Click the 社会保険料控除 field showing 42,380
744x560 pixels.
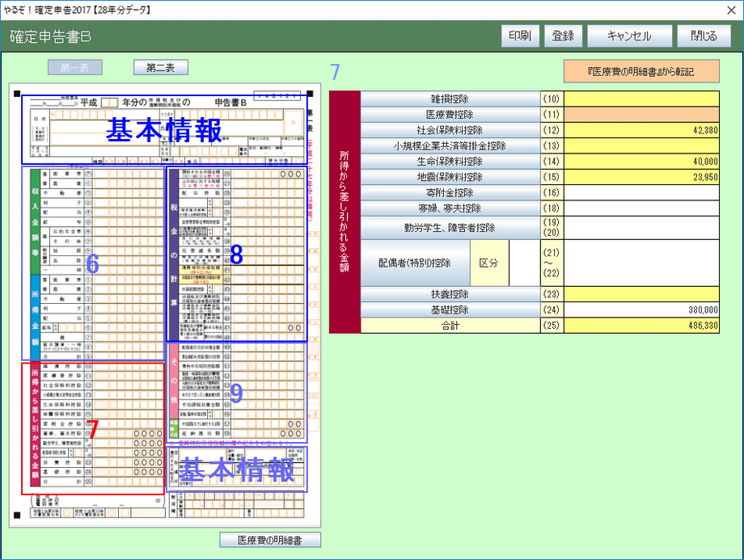point(642,130)
